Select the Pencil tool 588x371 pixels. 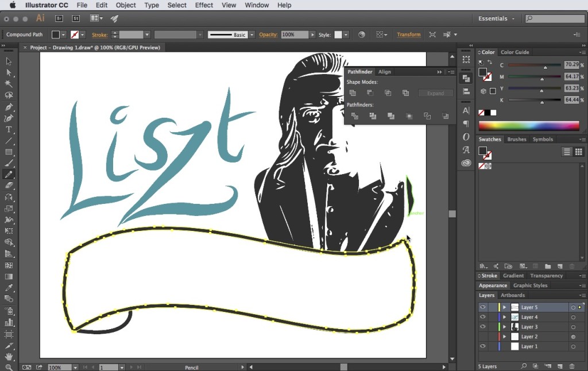click(9, 175)
